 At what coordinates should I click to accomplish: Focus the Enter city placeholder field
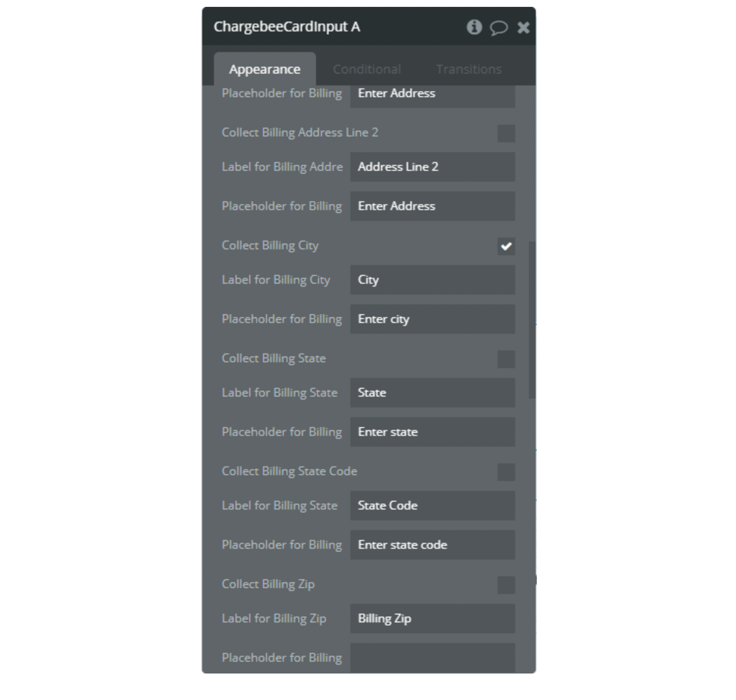[x=432, y=319]
